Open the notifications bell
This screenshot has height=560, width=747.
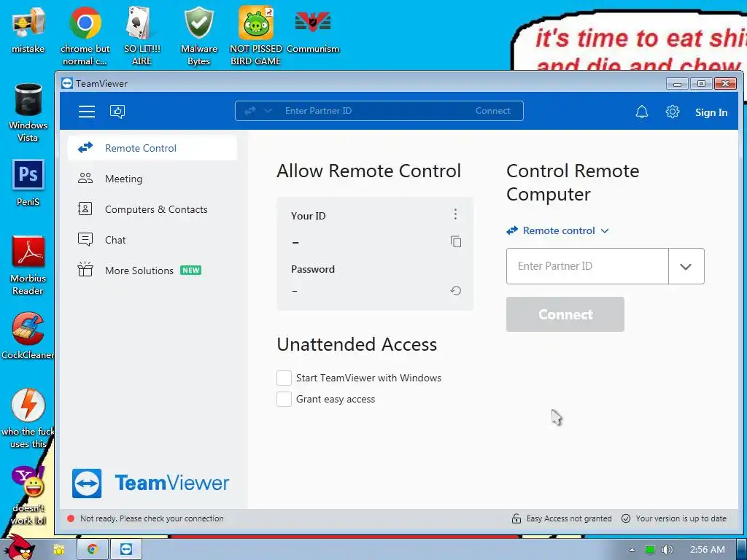(x=642, y=112)
